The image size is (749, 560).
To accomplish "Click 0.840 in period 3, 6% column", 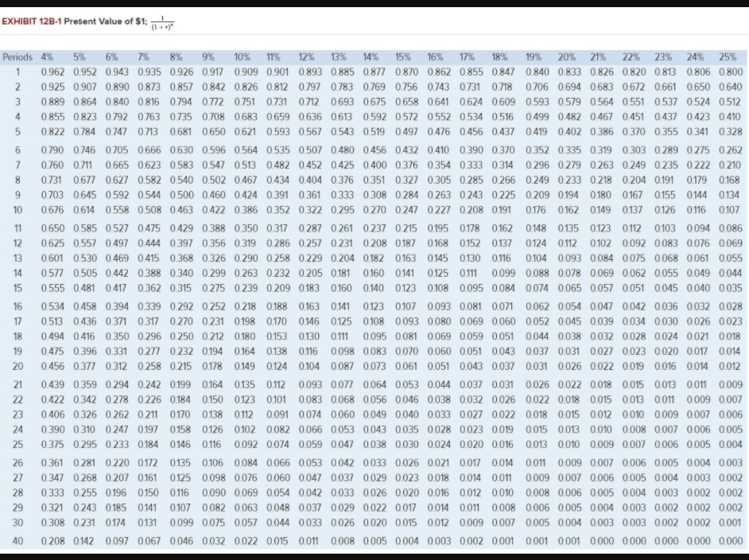I will tap(117, 103).
